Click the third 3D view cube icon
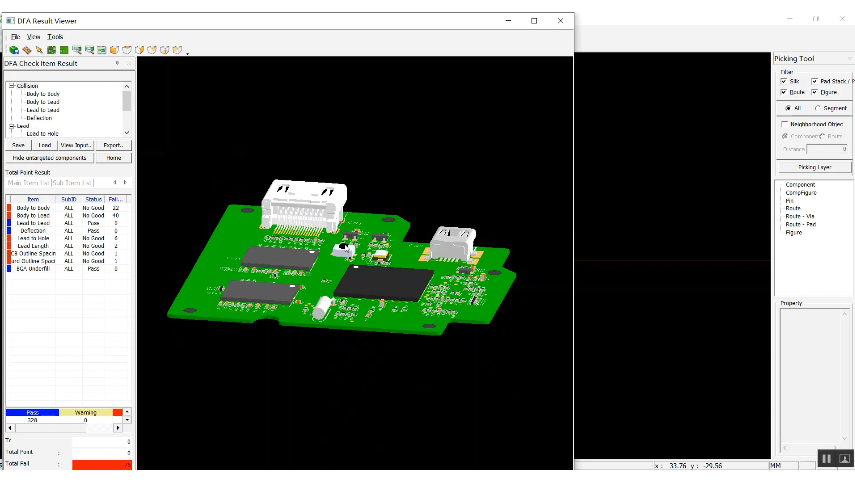 (140, 50)
